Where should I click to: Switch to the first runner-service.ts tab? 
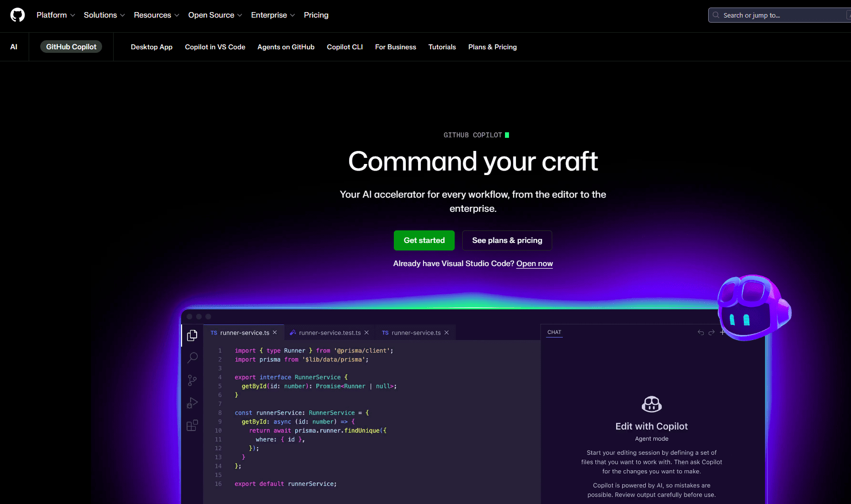coord(244,332)
